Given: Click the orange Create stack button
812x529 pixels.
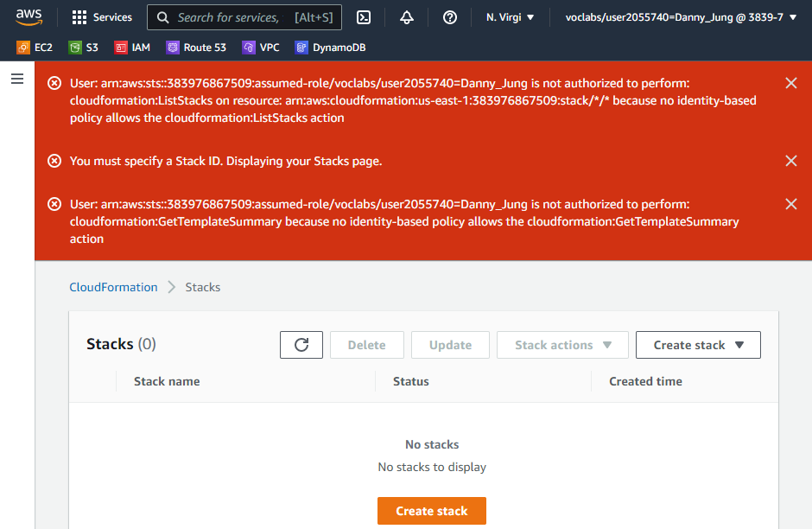Looking at the screenshot, I should click(x=431, y=511).
